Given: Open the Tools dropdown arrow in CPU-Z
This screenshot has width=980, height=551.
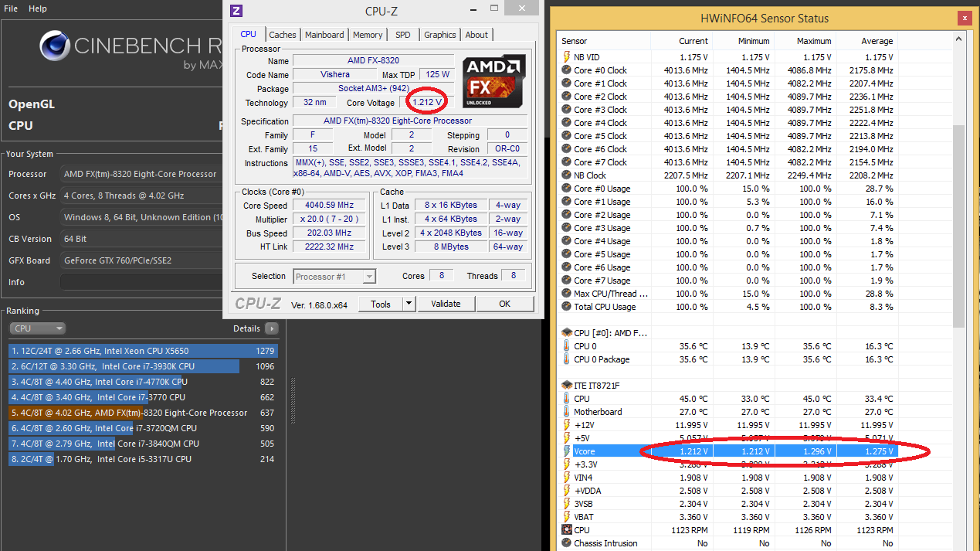Looking at the screenshot, I should pyautogui.click(x=409, y=304).
